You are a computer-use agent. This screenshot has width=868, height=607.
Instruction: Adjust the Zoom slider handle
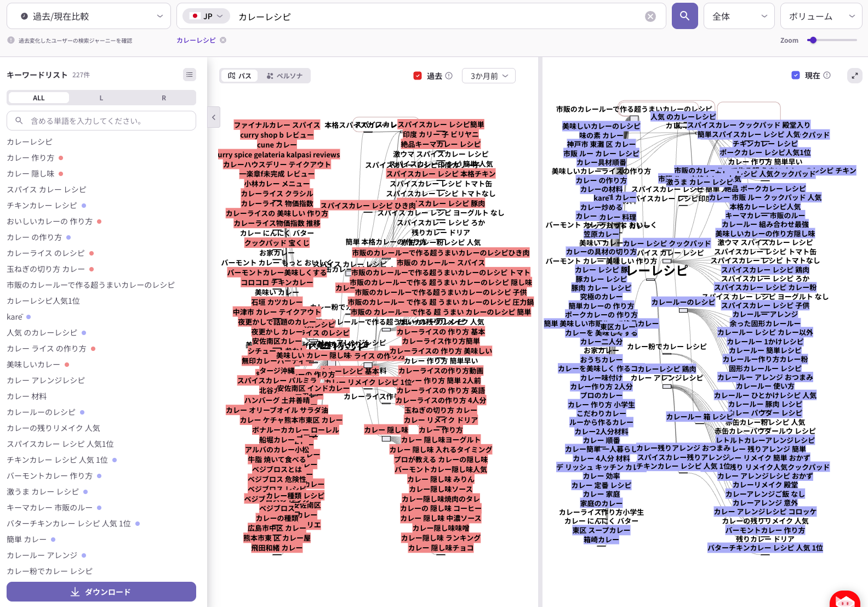pos(813,40)
